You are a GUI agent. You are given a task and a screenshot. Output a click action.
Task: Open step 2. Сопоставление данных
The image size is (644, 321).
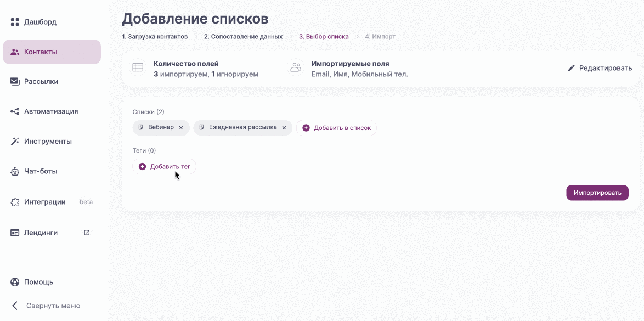242,36
